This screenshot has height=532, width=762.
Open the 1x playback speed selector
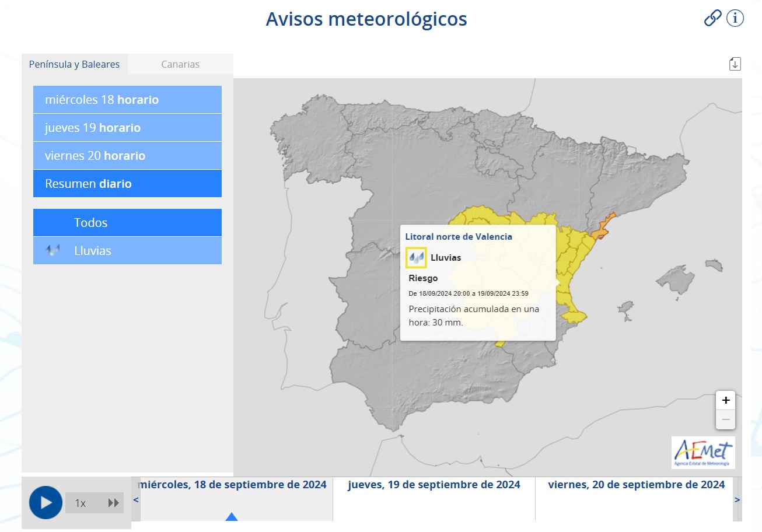80,502
